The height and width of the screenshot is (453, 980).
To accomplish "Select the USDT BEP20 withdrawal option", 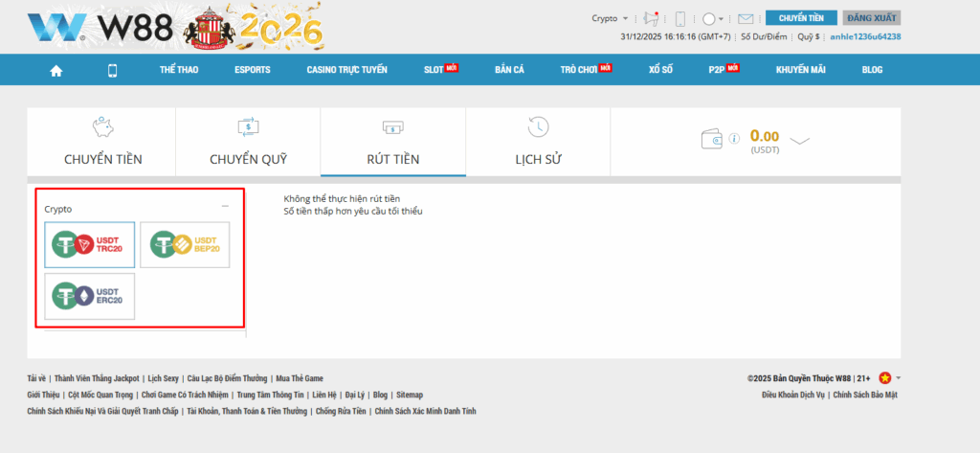I will pos(185,245).
